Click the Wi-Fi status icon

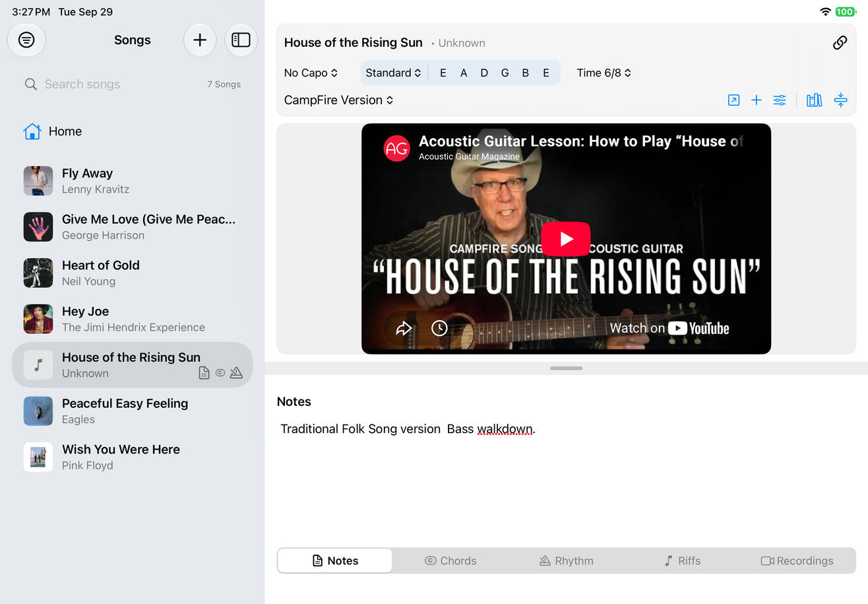(825, 12)
